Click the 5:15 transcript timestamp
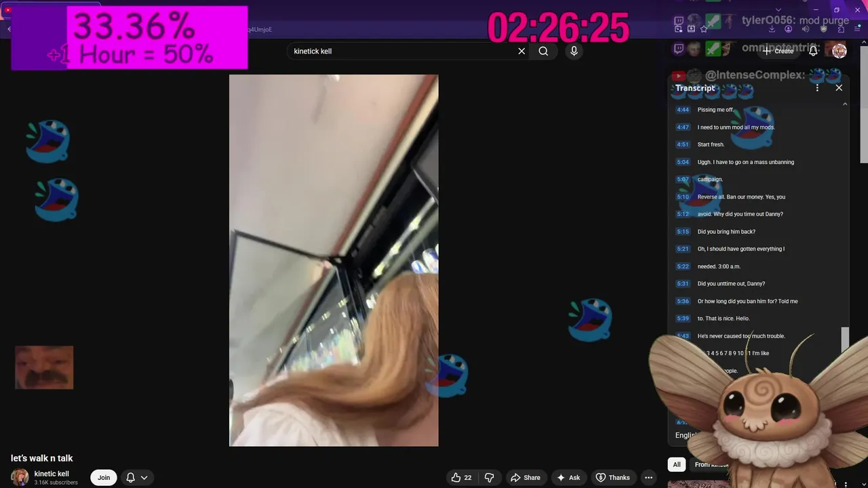 click(683, 232)
